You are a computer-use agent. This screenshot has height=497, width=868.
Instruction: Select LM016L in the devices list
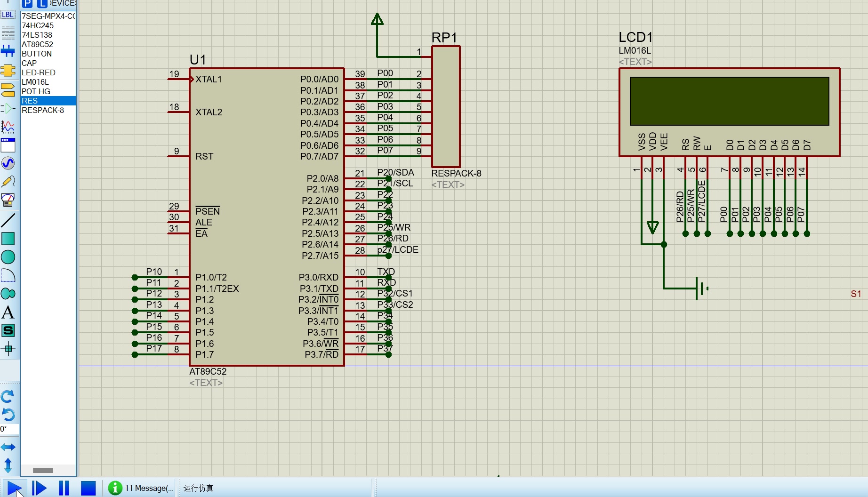coord(35,82)
